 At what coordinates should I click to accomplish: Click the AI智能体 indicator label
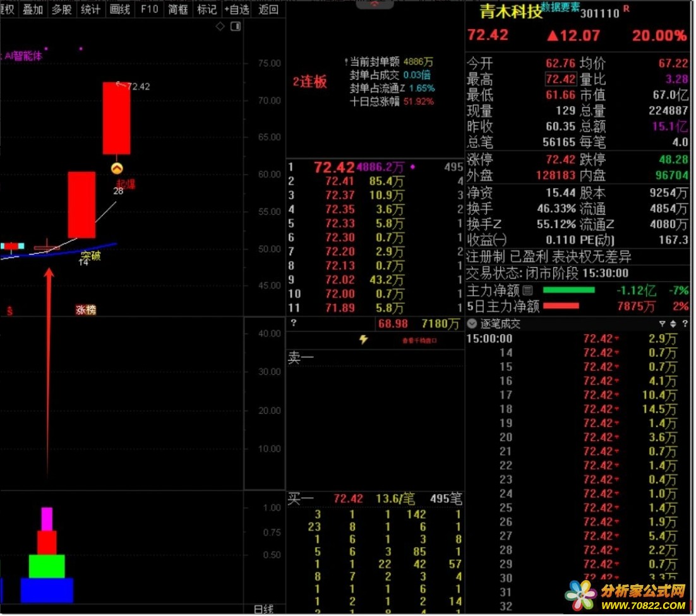tap(22, 56)
